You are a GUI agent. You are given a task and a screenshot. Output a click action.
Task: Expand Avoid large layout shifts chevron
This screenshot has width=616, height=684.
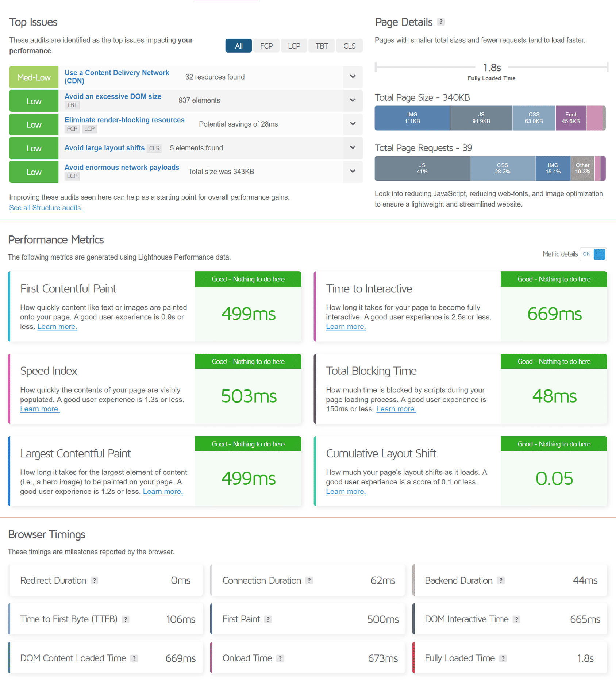pyautogui.click(x=353, y=148)
